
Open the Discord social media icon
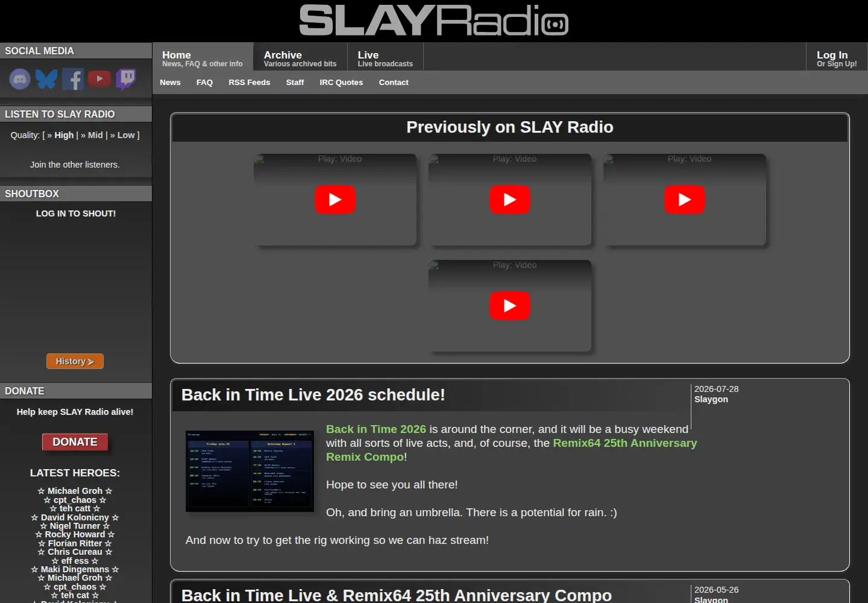click(x=20, y=79)
